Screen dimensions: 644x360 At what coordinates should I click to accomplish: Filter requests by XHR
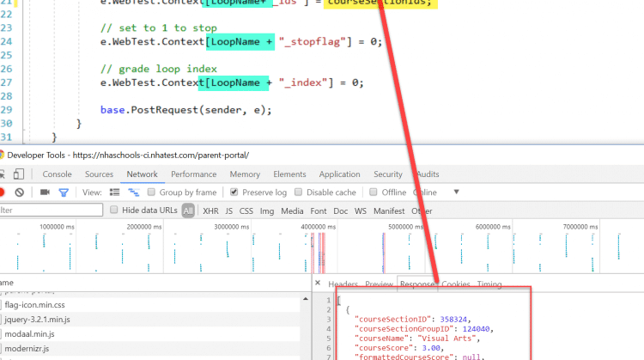pyautogui.click(x=210, y=211)
